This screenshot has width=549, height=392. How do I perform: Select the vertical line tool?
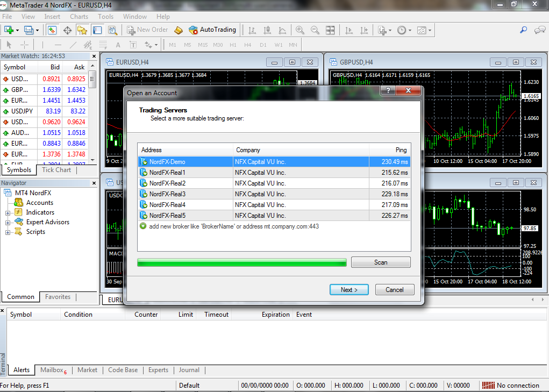coord(42,45)
